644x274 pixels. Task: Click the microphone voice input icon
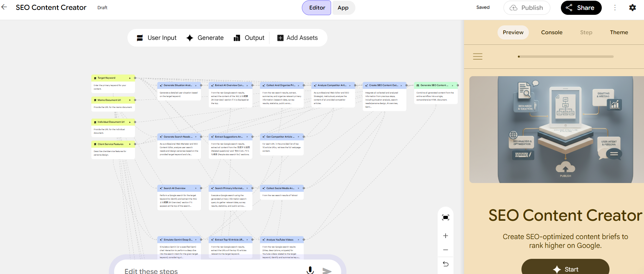(x=310, y=270)
